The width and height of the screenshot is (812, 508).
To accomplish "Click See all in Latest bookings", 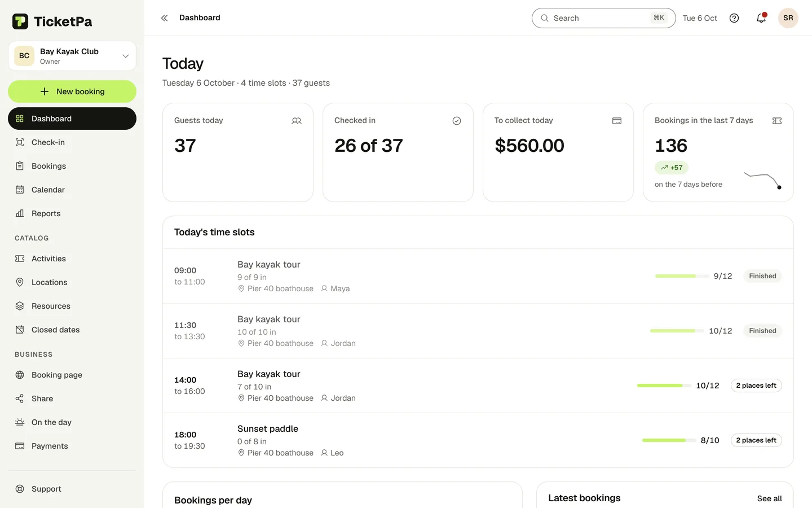I will (x=769, y=498).
